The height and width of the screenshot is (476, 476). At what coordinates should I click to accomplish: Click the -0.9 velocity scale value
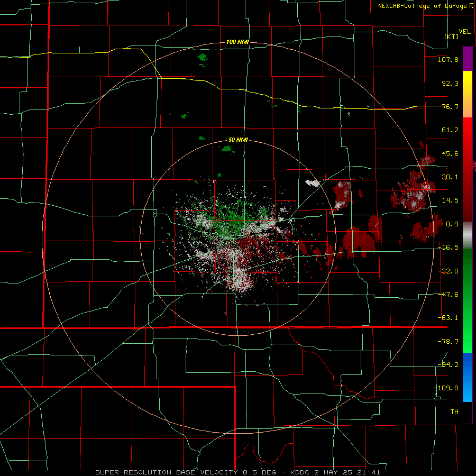coord(450,224)
